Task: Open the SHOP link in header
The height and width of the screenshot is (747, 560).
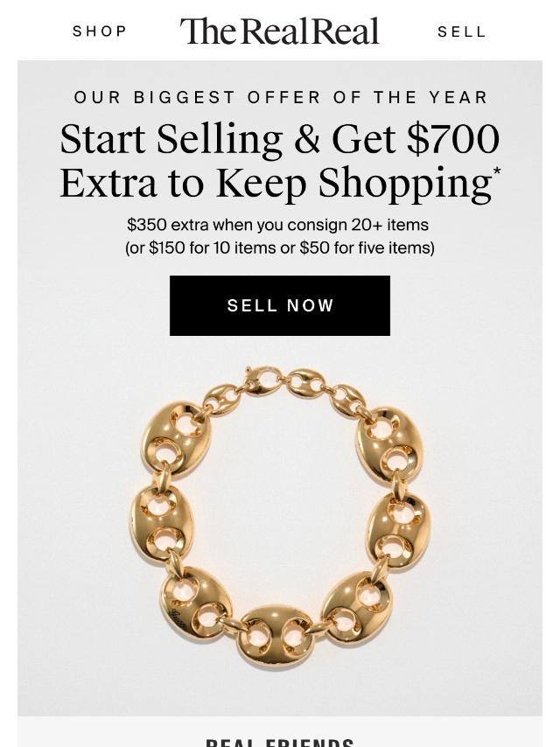Action: tap(100, 31)
